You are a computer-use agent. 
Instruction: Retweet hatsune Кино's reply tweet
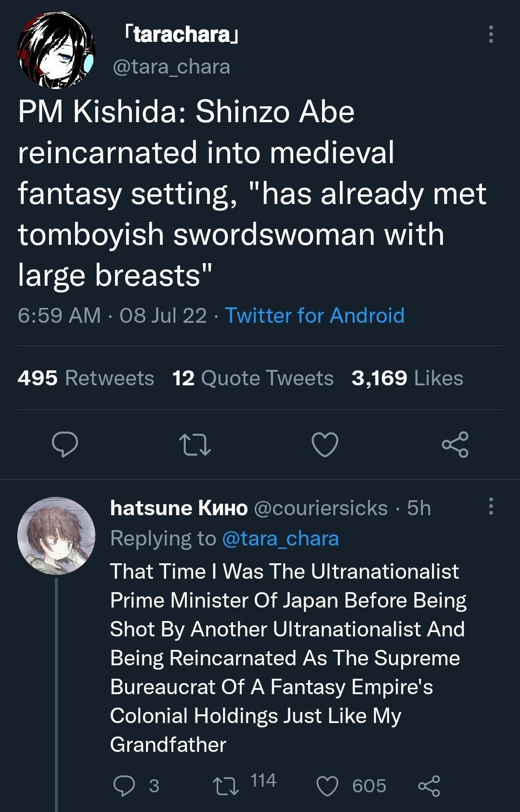(226, 786)
